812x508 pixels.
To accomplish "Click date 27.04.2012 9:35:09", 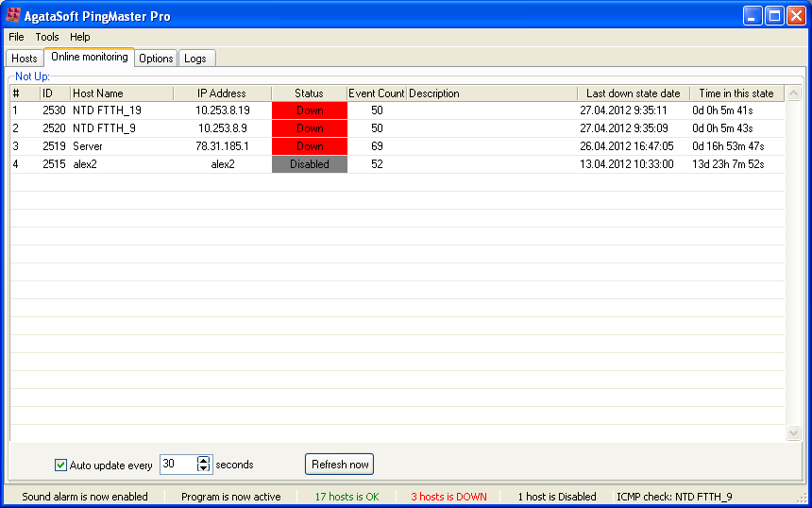I will 624,127.
